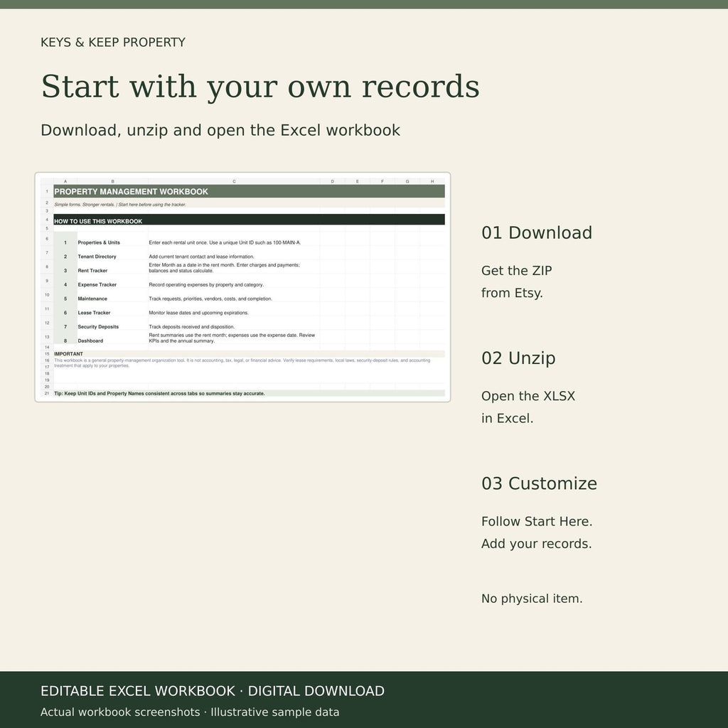Click 'Add current tenant contact' description
The width and height of the screenshot is (728, 728).
[201, 256]
